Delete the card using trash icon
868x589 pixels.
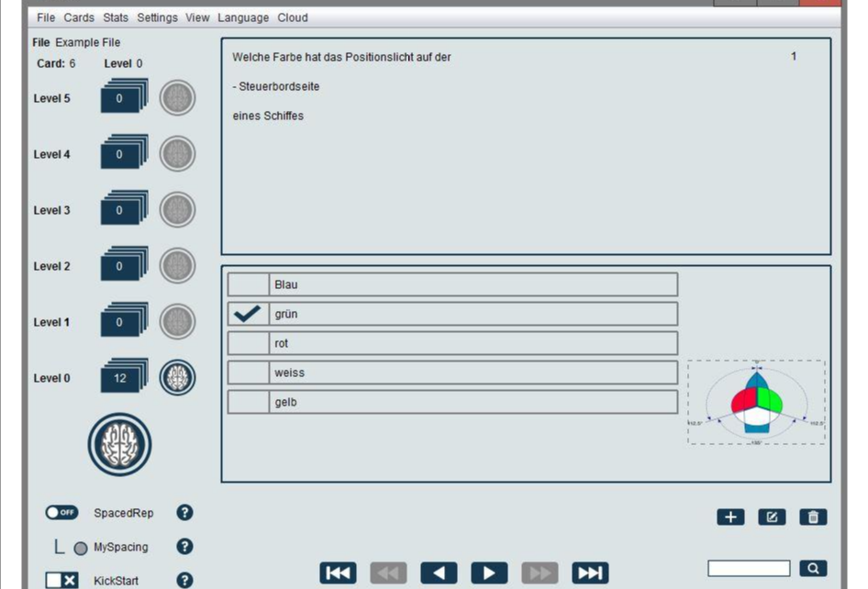pos(813,517)
